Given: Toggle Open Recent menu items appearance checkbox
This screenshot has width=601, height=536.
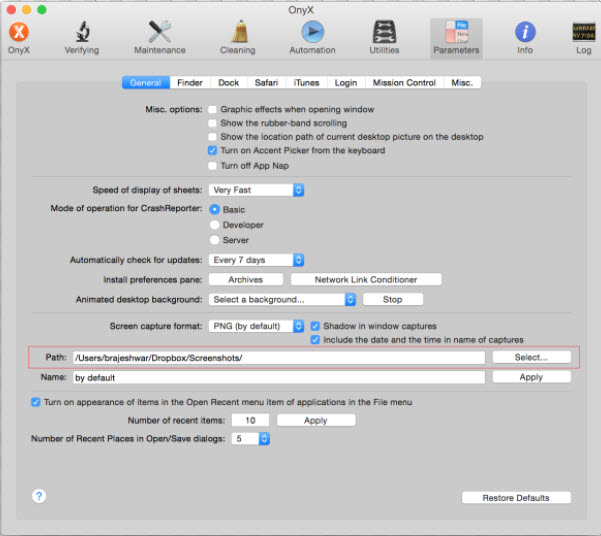Looking at the screenshot, I should point(36,402).
